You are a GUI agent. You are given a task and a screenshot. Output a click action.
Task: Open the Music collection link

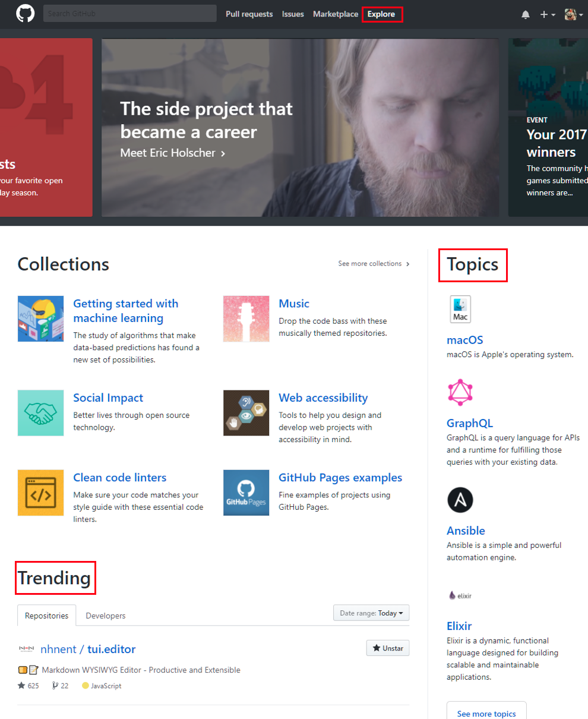click(294, 304)
